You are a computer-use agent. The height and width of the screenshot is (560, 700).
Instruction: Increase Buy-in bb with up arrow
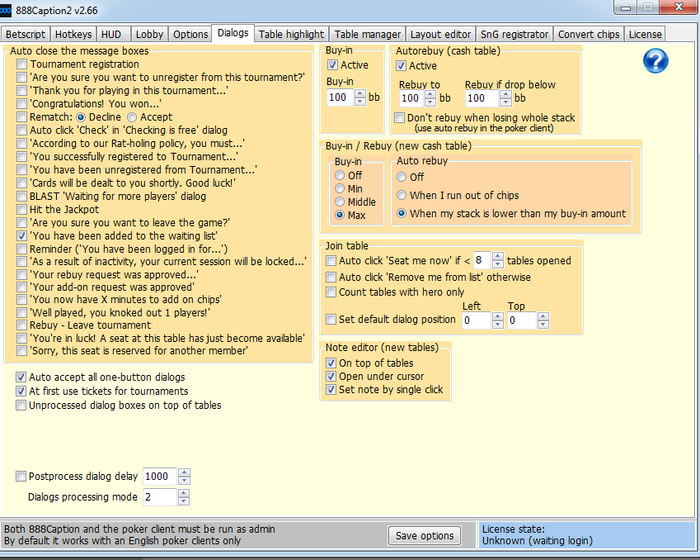pyautogui.click(x=360, y=93)
